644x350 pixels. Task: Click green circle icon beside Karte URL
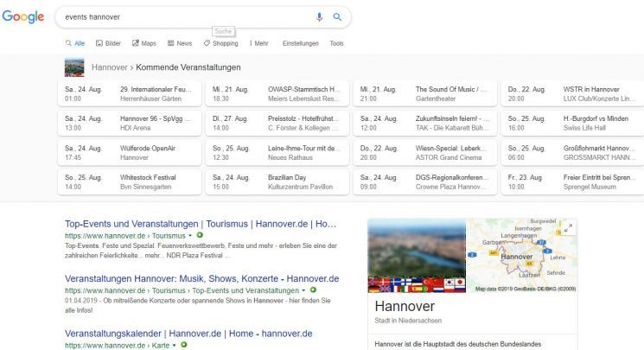tap(183, 345)
